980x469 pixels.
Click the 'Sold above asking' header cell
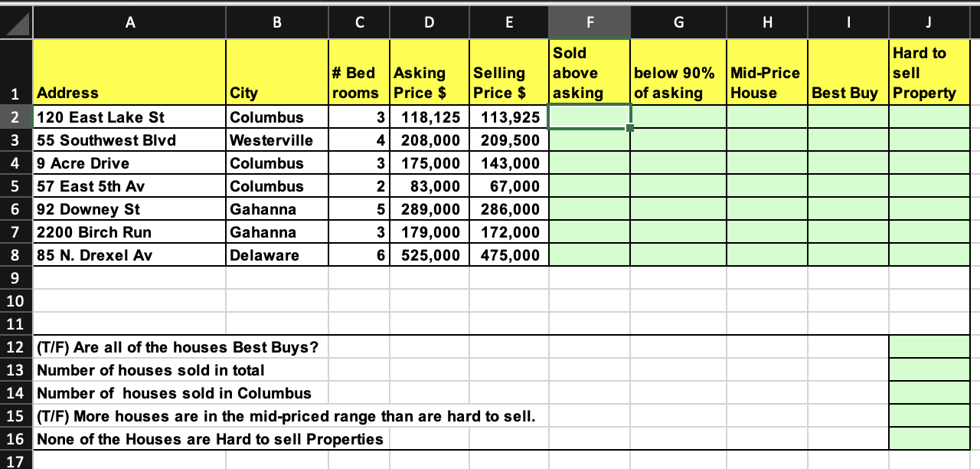point(589,73)
